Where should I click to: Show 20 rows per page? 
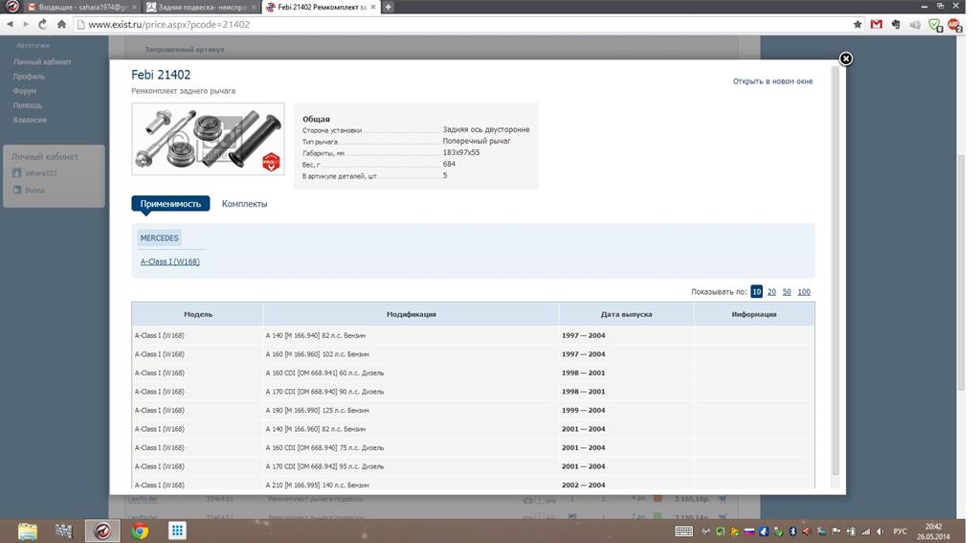click(x=772, y=292)
